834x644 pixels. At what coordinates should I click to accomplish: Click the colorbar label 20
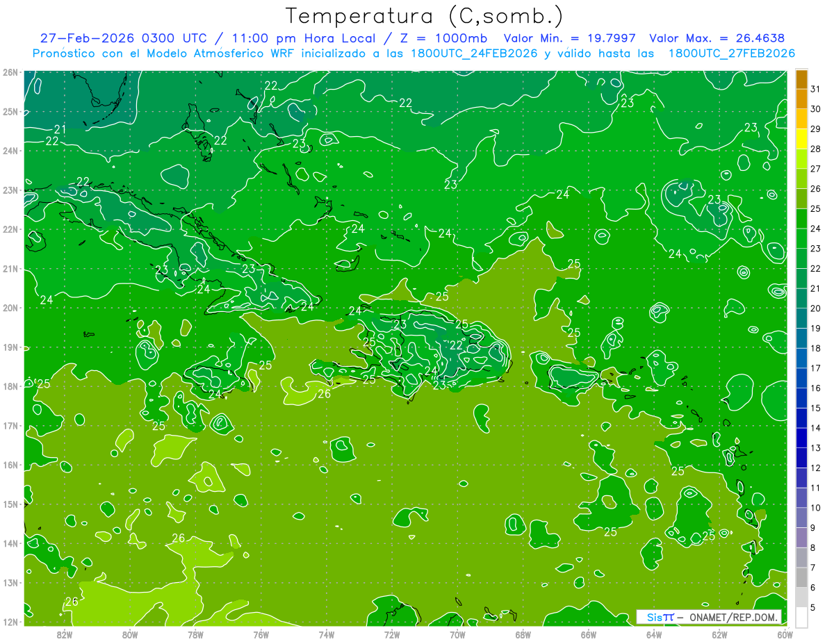pyautogui.click(x=816, y=308)
